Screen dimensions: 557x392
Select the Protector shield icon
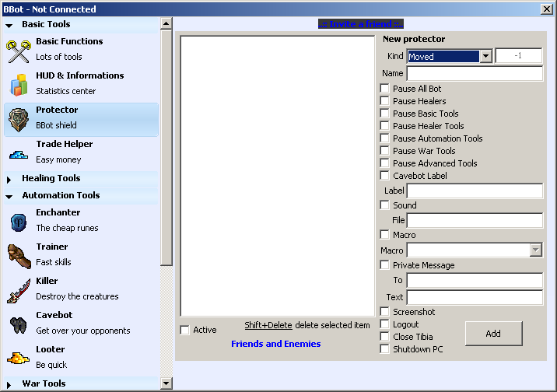click(x=19, y=119)
